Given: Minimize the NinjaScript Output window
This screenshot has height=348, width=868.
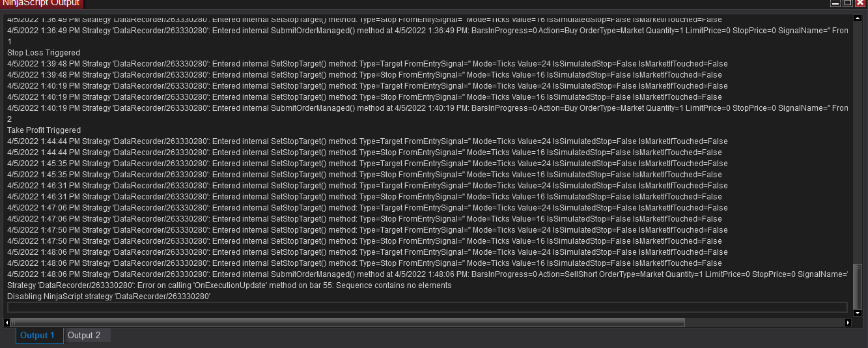Looking at the screenshot, I should pyautogui.click(x=835, y=3).
